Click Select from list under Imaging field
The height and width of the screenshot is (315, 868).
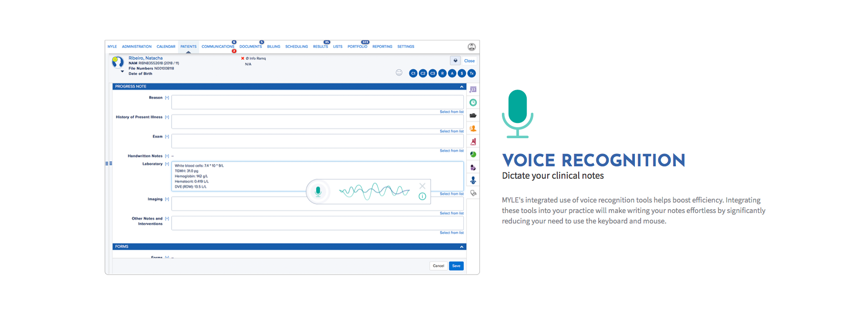tap(451, 213)
